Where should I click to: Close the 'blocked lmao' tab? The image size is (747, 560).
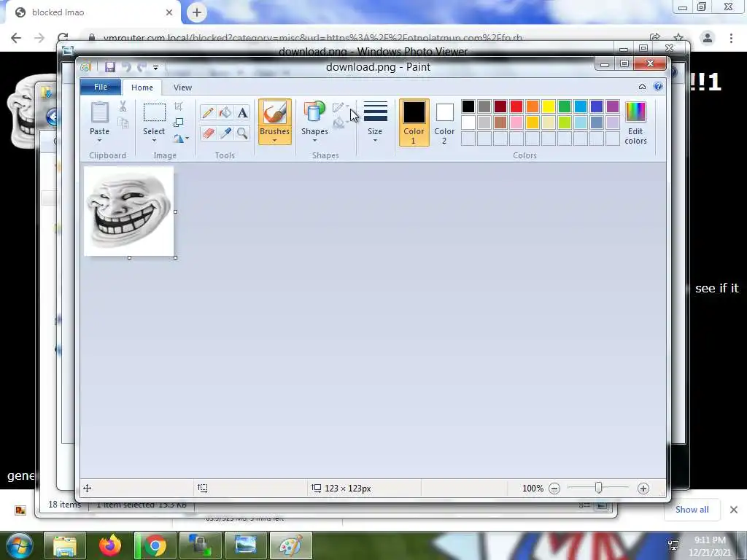pos(169,12)
